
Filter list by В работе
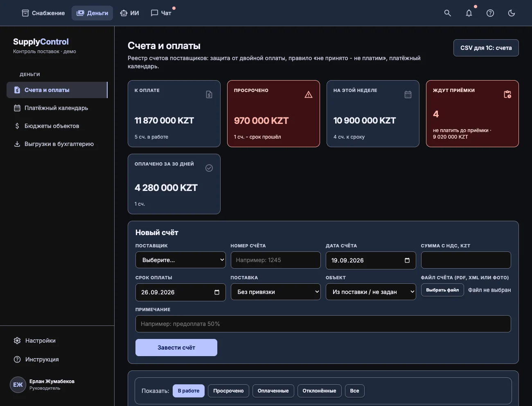click(x=189, y=391)
